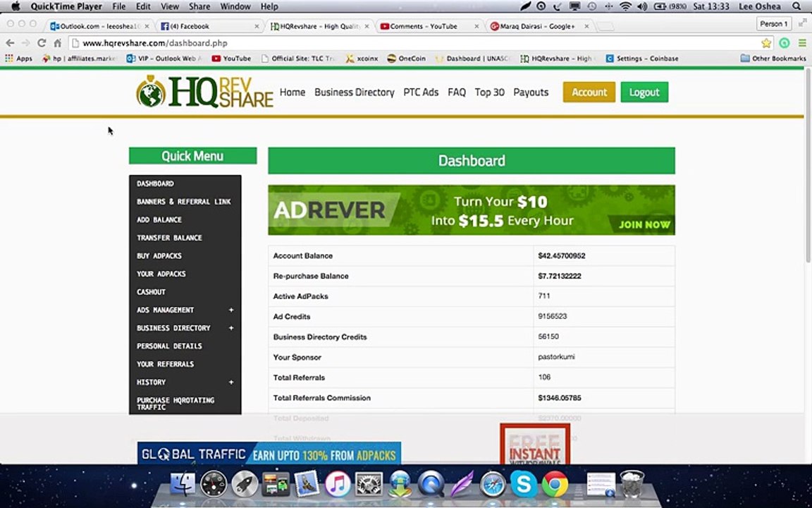
Task: Reload the page with the refresh icon
Action: tap(42, 43)
